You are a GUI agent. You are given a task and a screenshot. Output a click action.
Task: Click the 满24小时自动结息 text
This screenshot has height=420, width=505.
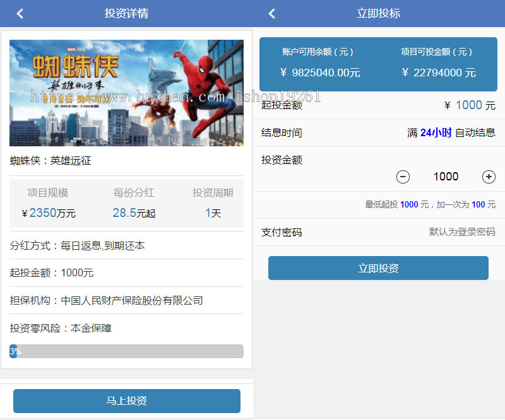click(451, 132)
